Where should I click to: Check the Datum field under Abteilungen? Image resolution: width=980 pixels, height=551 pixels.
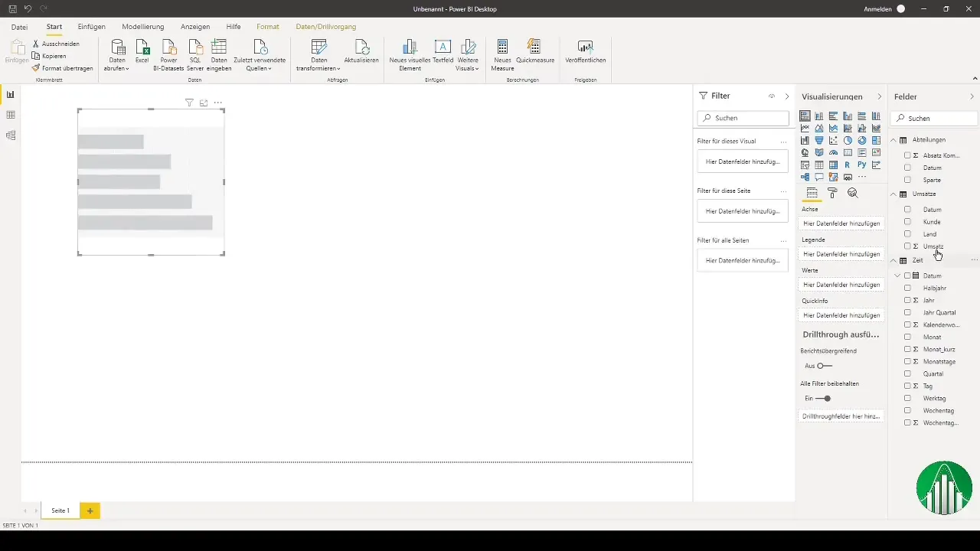point(907,168)
